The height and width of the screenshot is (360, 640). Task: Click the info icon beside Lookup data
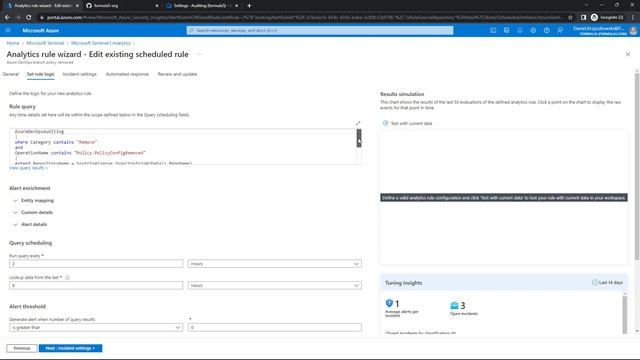[x=67, y=278]
